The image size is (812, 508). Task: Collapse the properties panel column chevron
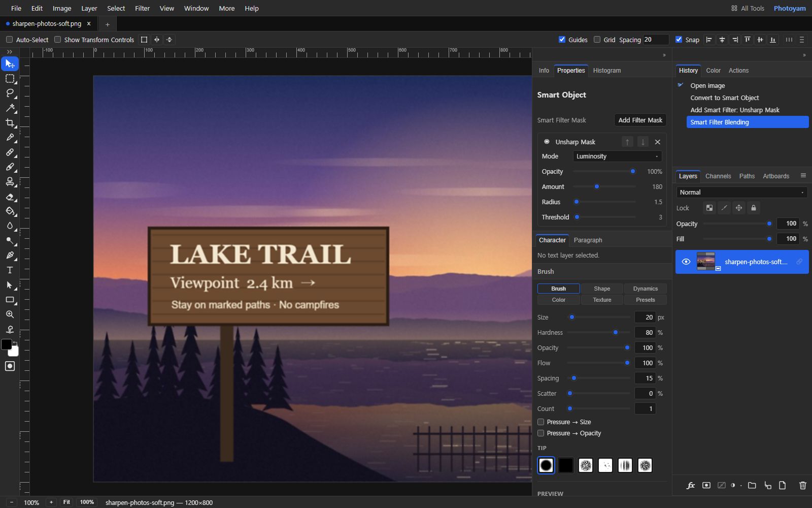click(664, 55)
